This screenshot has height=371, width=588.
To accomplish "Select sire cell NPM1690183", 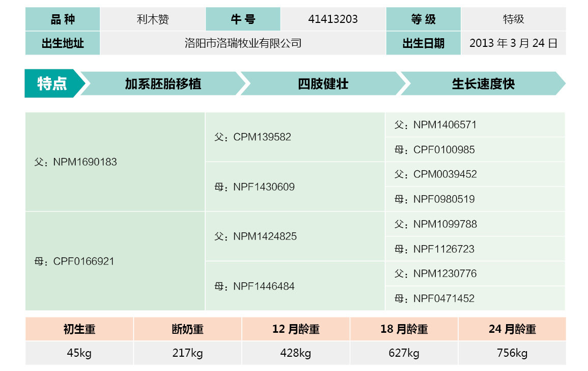I will 115,162.
